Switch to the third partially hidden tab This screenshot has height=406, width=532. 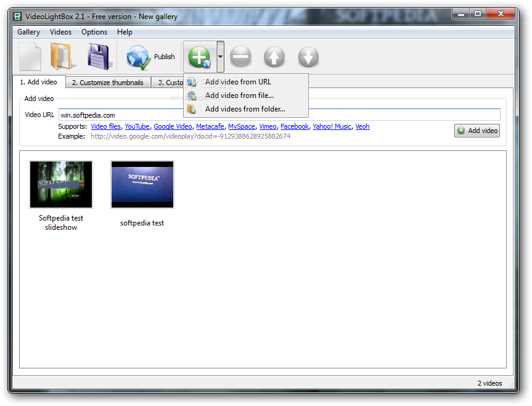click(x=168, y=83)
